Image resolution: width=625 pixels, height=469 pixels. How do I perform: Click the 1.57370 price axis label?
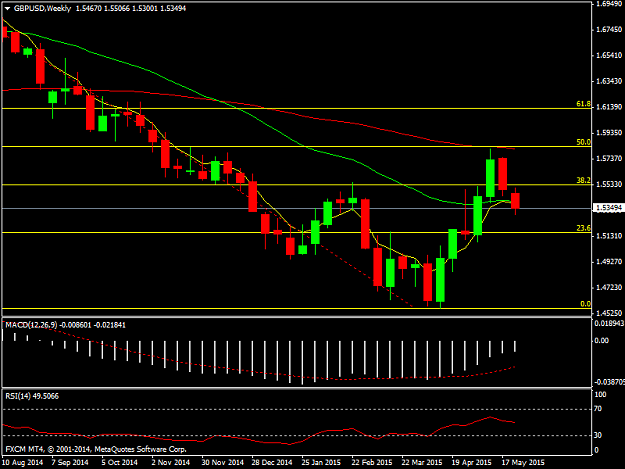(x=609, y=158)
